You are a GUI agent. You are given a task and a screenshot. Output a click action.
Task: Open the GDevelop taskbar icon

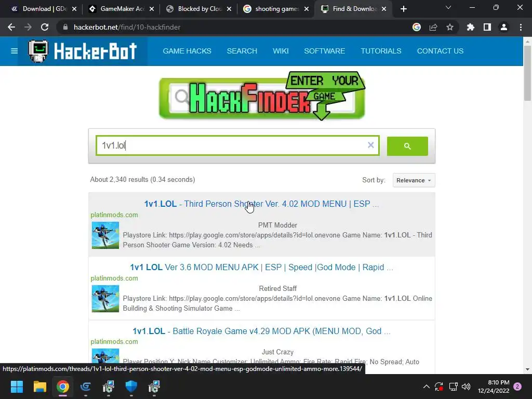click(x=86, y=387)
